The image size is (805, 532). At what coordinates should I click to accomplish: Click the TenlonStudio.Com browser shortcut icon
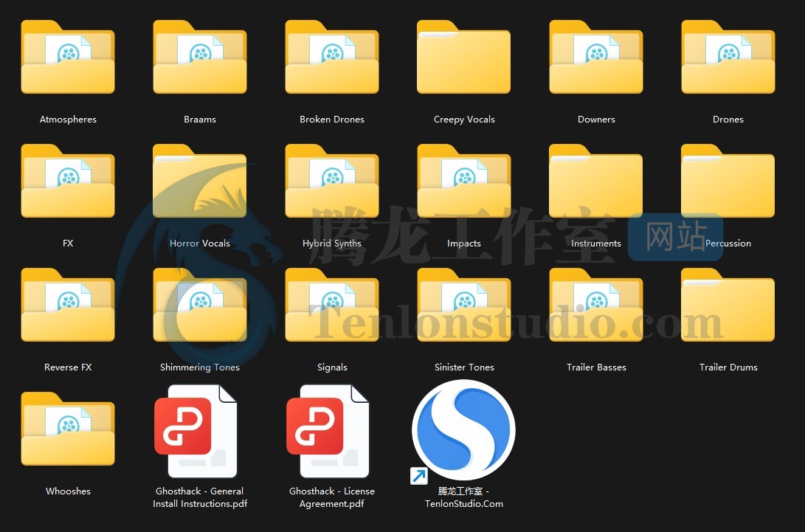tap(463, 431)
